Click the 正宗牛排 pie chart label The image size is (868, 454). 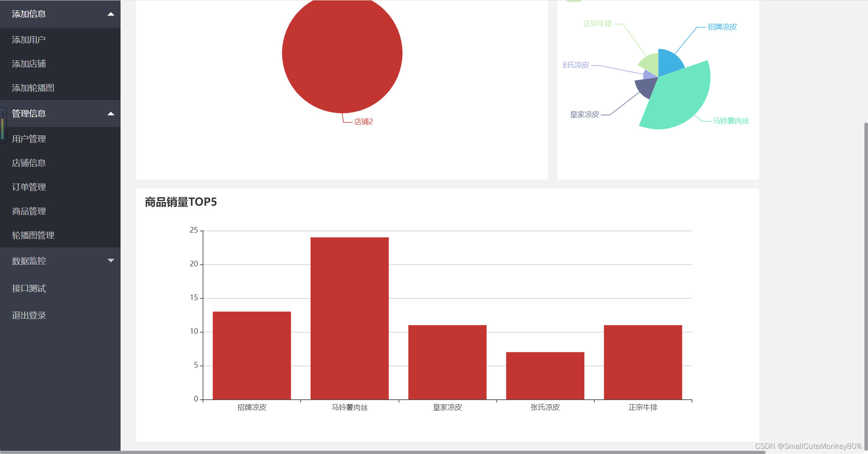coord(598,24)
